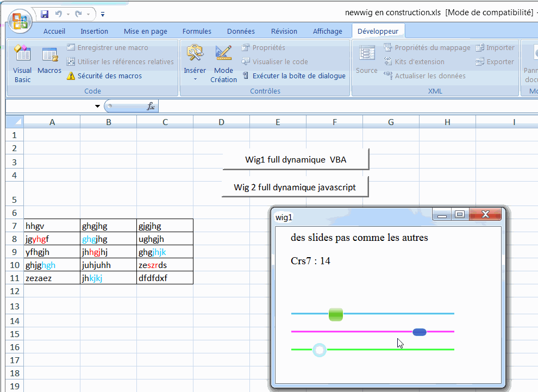Select cell containing ughgjh
The image size is (538, 392).
coord(165,239)
